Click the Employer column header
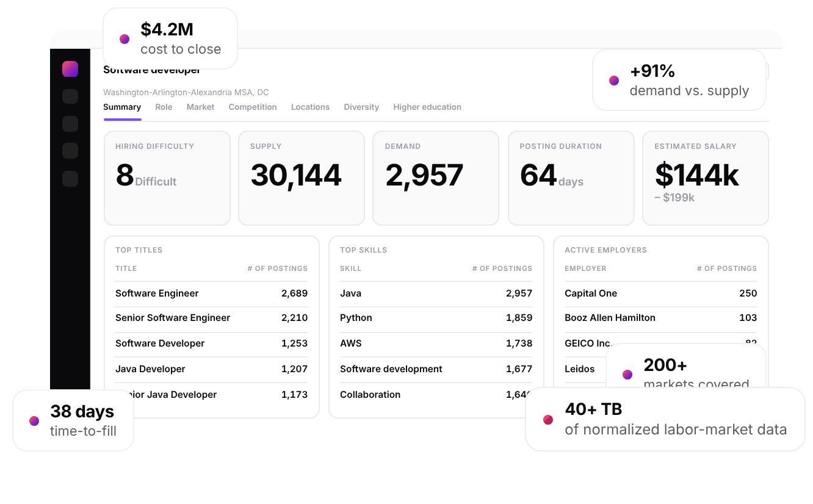 [x=585, y=268]
